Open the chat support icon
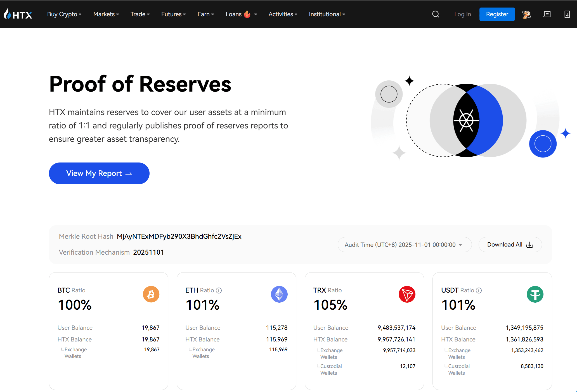Screen dimensions: 577x392 (547, 14)
